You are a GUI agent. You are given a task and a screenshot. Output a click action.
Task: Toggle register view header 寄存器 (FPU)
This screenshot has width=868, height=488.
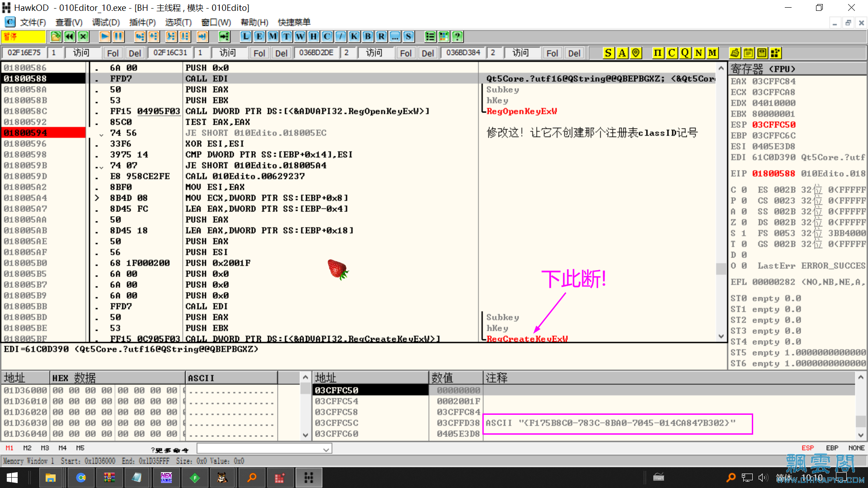[x=797, y=69]
